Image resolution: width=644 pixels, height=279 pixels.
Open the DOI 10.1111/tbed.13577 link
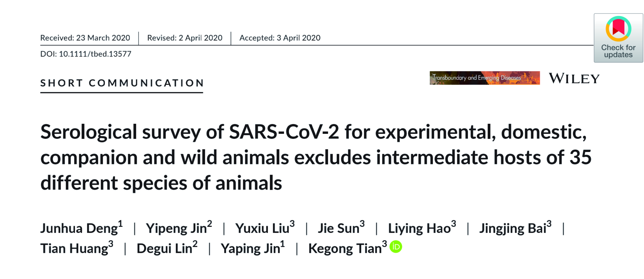click(86, 54)
